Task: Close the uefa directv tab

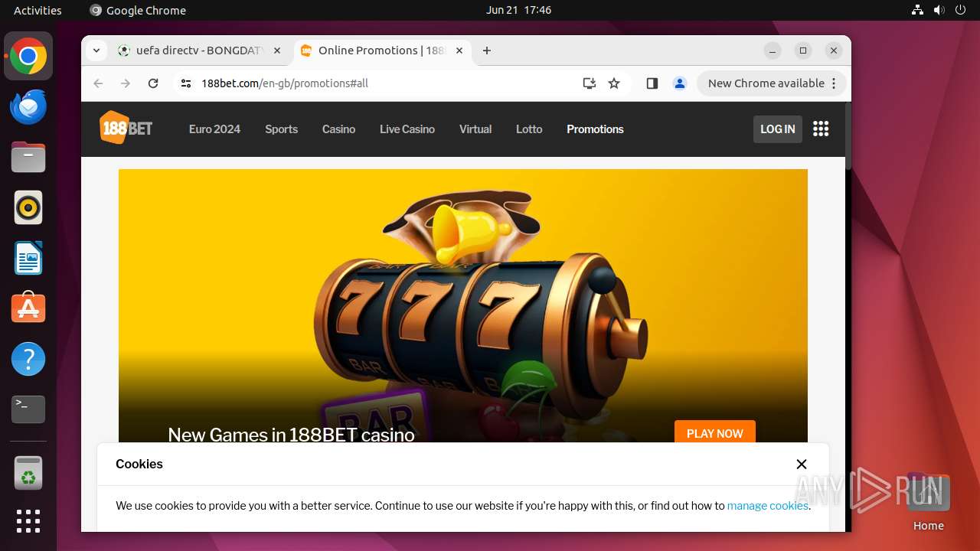Action: (x=277, y=51)
